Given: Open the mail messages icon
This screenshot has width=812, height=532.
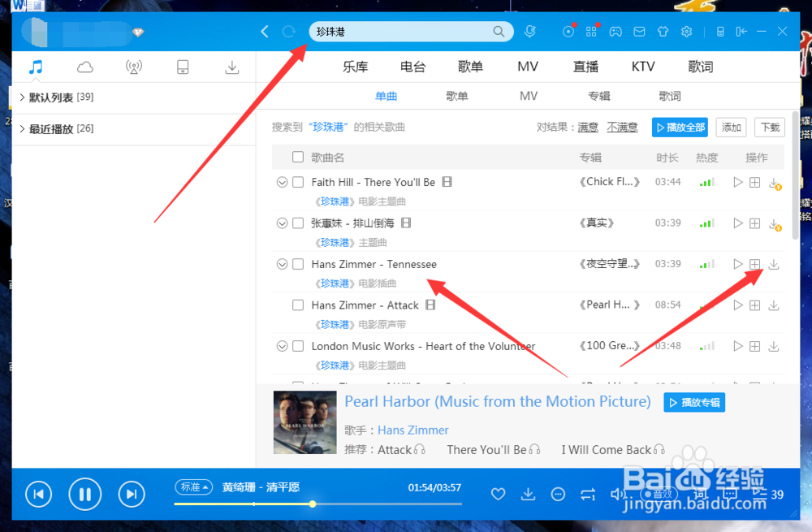Looking at the screenshot, I should [x=640, y=32].
